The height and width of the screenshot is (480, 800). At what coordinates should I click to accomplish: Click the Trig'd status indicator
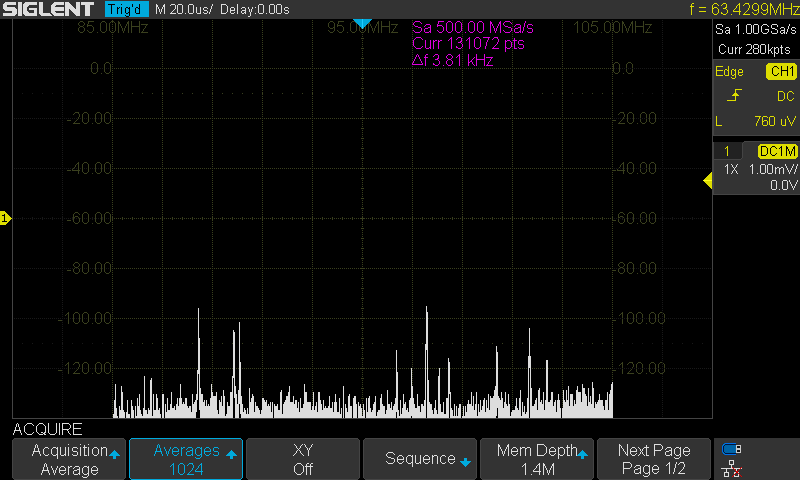(127, 9)
